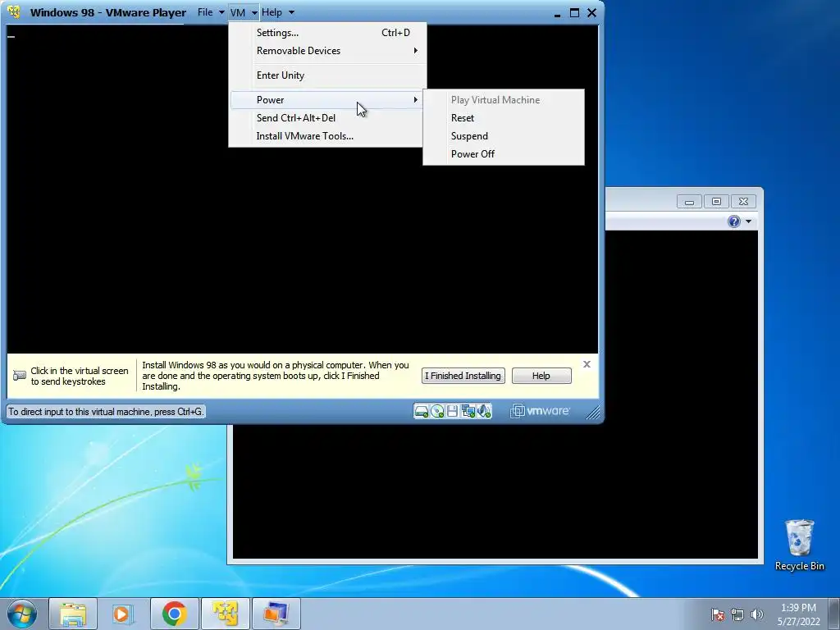Select Power Off in the Power submenu
This screenshot has height=630, width=840.
(504, 154)
